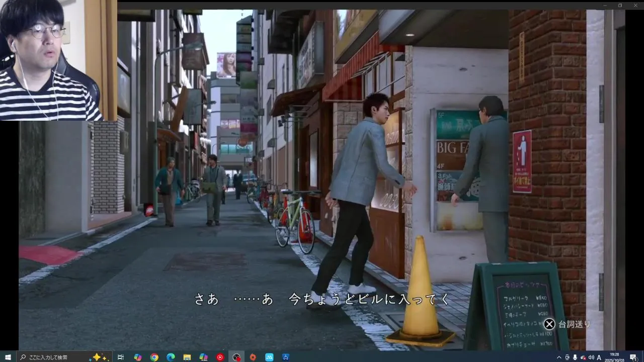Click the ✕ 台詞送り dialogue advance prompt
Screen dimensions: 644x362
point(567,324)
